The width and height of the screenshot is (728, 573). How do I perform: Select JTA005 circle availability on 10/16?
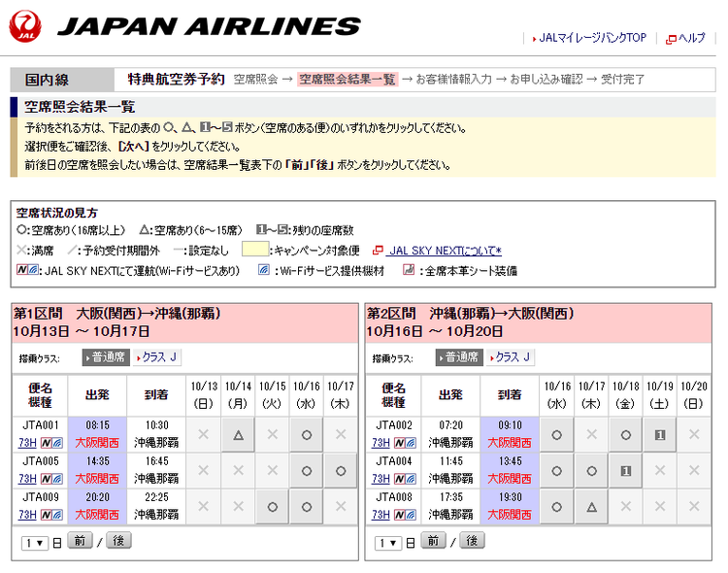(x=307, y=471)
